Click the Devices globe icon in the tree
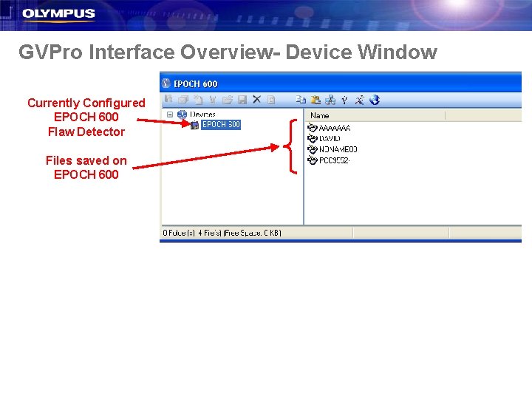The height and width of the screenshot is (399, 532). tap(183, 115)
